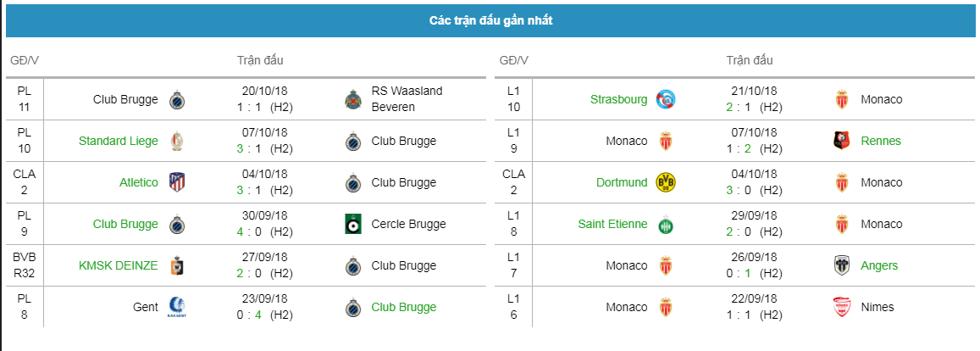Click the Angers team badge
This screenshot has width=980, height=351.
pos(843,265)
